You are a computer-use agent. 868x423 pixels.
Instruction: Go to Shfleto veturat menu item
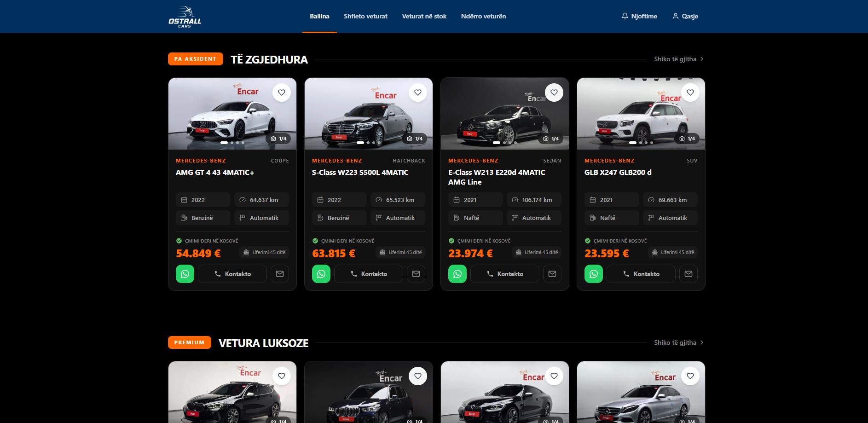point(365,16)
